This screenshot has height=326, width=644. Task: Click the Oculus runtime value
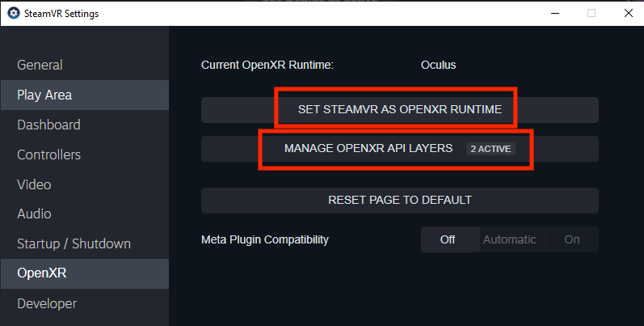tap(438, 65)
